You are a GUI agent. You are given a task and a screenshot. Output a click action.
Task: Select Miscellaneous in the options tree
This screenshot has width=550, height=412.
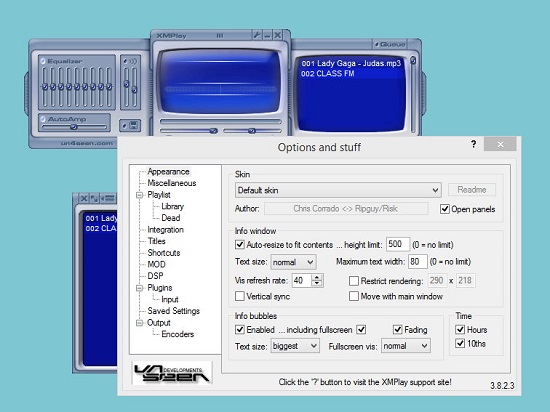[x=172, y=183]
